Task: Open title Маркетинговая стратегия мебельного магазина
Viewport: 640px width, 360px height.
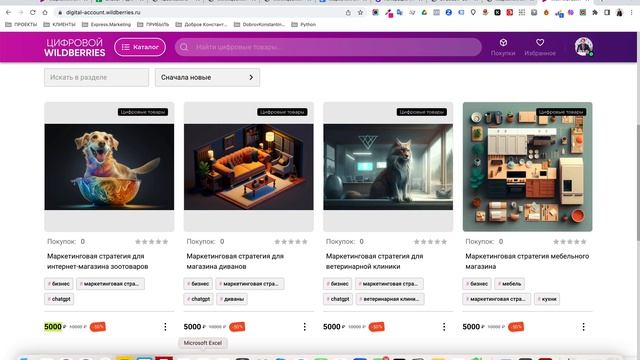Action: 527,261
